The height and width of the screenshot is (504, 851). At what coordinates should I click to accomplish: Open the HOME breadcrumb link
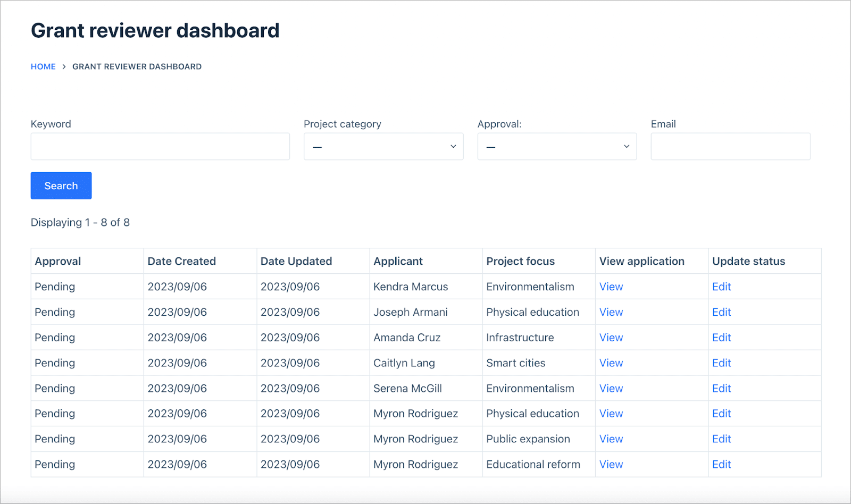click(43, 66)
